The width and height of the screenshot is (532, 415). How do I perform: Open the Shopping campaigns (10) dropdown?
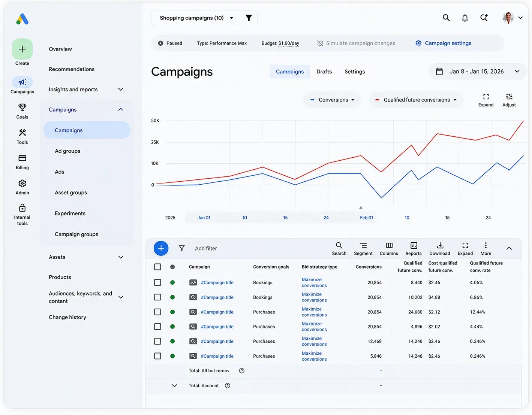coord(196,18)
